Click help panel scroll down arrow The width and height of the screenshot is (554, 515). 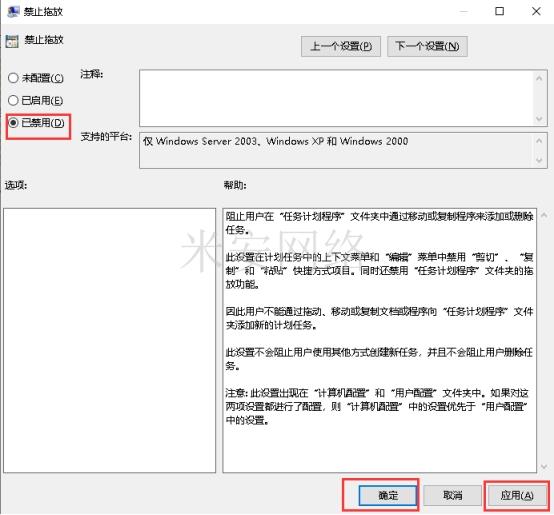pyautogui.click(x=544, y=467)
